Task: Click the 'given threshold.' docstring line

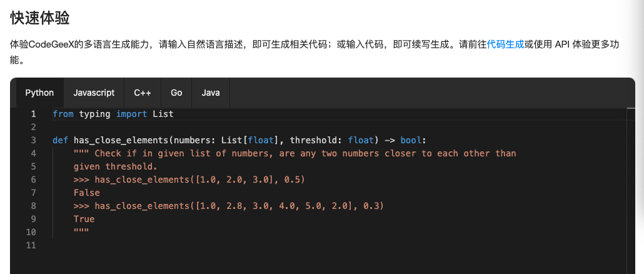Action: pyautogui.click(x=116, y=166)
